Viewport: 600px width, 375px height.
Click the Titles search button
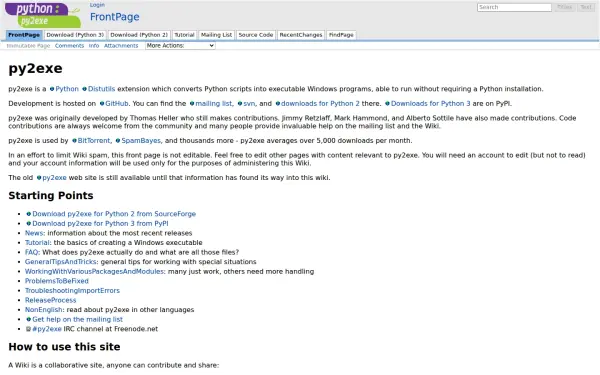coord(564,7)
